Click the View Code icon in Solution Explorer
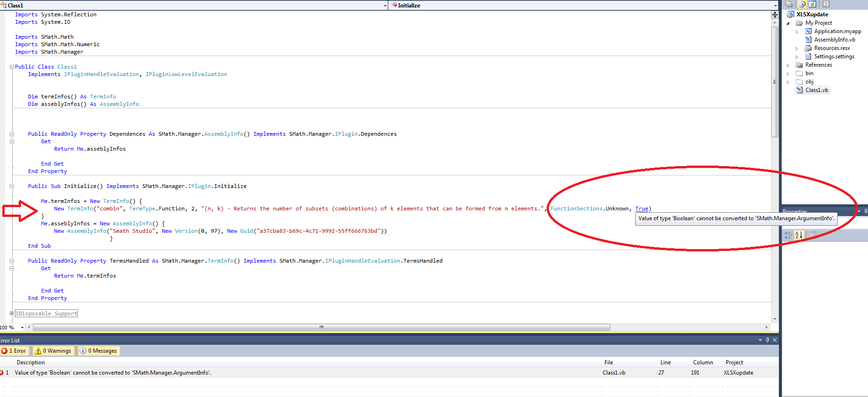 (826, 4)
